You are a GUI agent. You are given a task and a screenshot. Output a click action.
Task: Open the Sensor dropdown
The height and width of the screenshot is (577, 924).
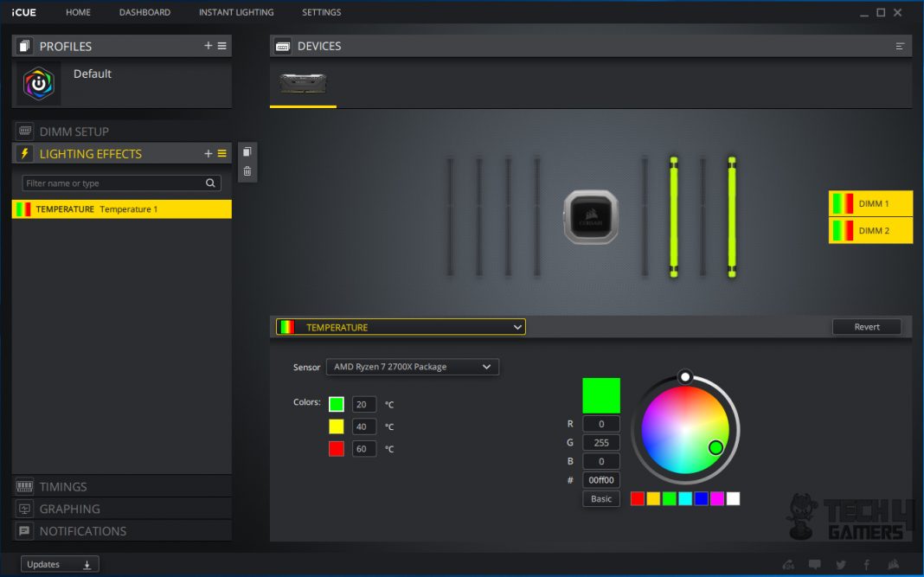(x=413, y=367)
